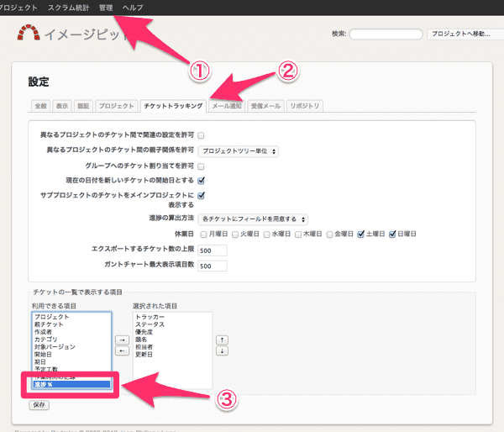Focus the 検索 search field
504x432 pixels.
(386, 34)
